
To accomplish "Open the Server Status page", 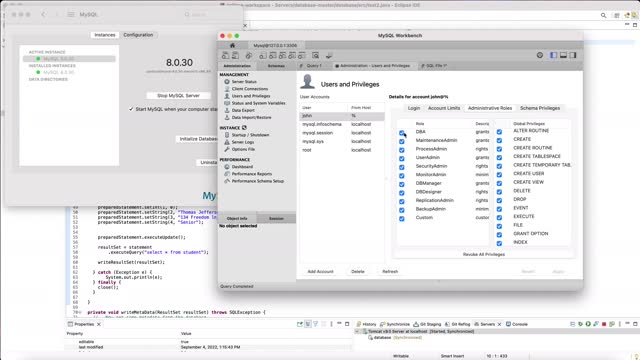I will [244, 82].
